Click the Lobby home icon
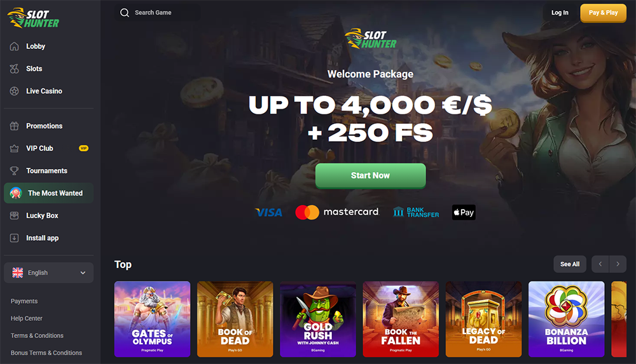 pyautogui.click(x=14, y=46)
